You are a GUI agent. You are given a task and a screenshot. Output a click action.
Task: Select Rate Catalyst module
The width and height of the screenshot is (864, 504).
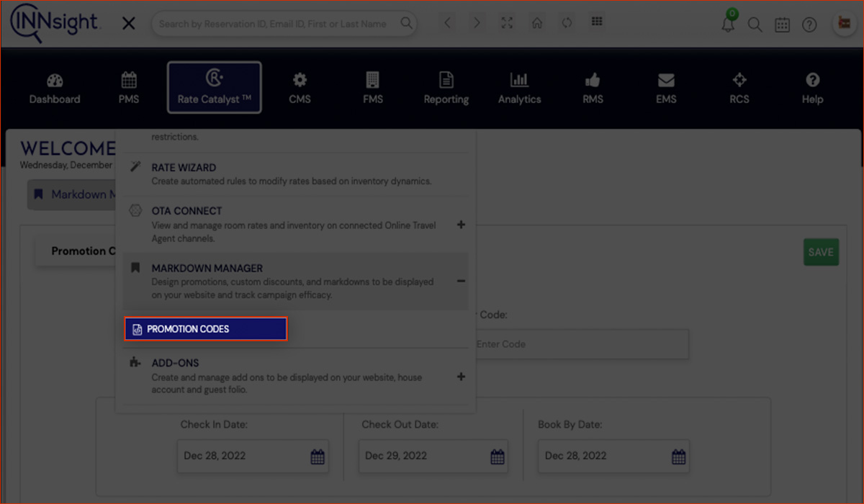(215, 87)
